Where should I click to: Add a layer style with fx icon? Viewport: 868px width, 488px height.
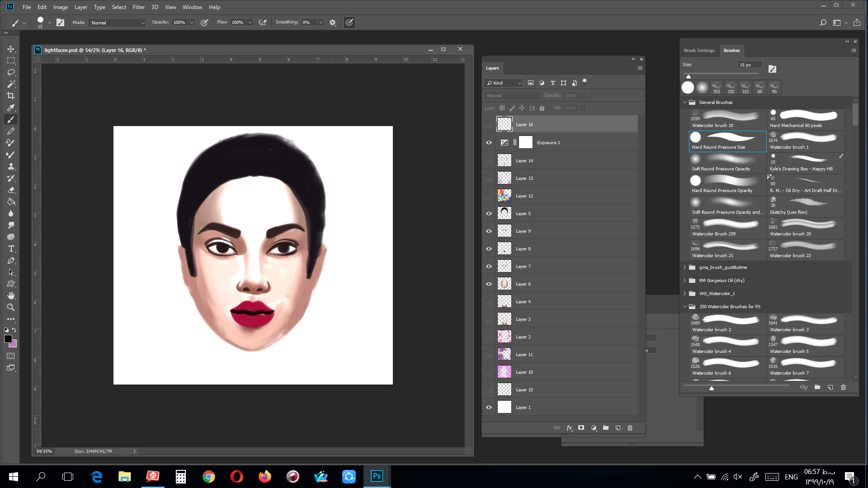click(x=569, y=427)
